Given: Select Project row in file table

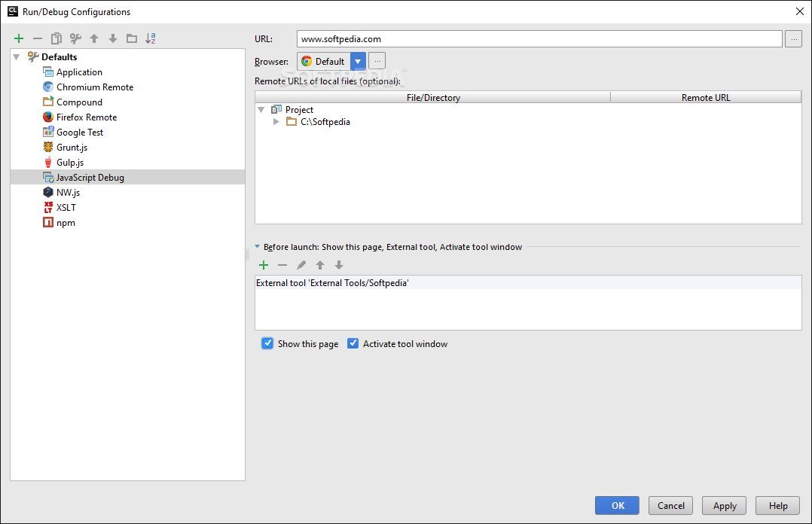Looking at the screenshot, I should tap(528, 110).
